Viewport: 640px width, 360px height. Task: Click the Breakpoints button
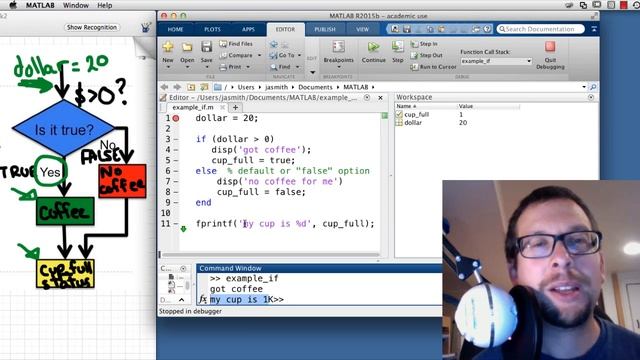[x=338, y=52]
